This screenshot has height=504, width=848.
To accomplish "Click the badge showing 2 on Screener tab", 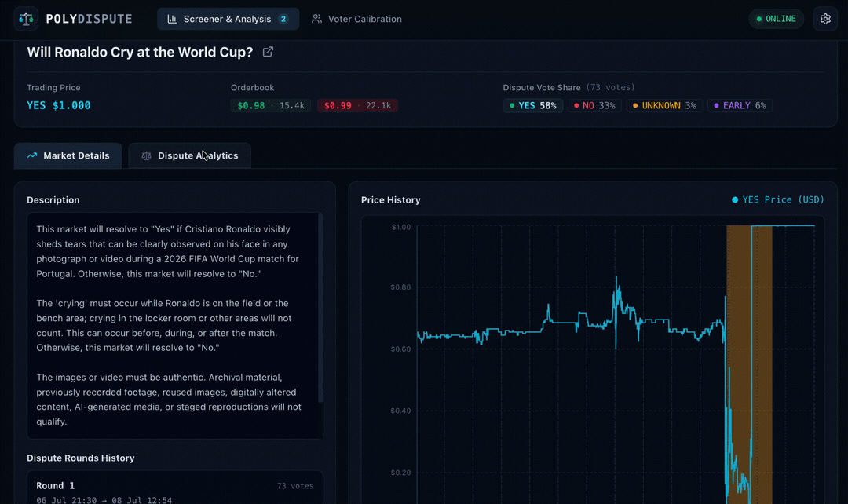I will click(283, 19).
